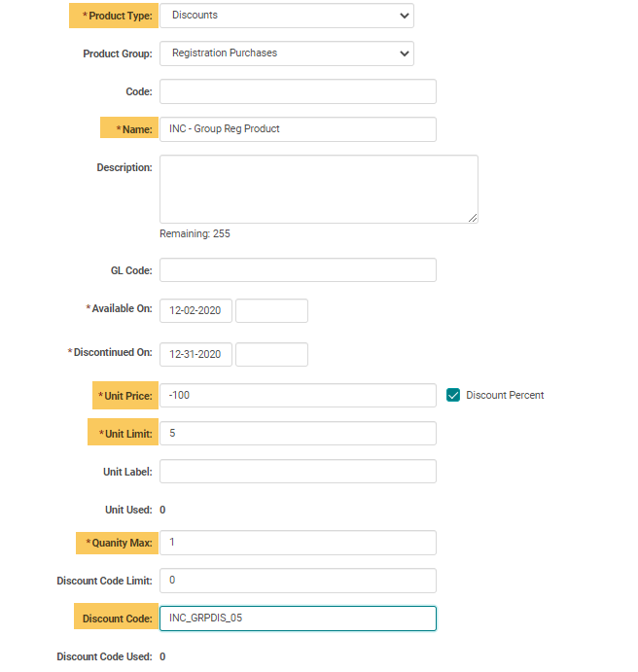Select the Unit Limit input field
This screenshot has height=672, width=638.
(298, 434)
